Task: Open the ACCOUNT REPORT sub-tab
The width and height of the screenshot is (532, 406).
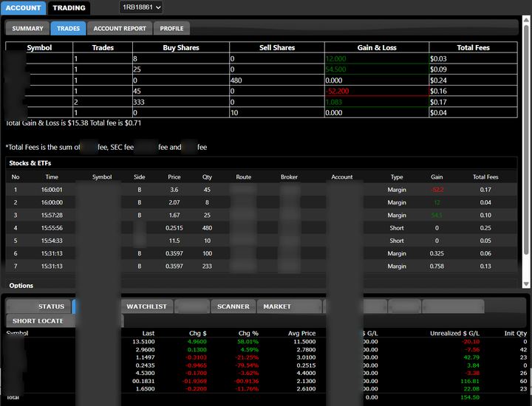Action: [120, 29]
